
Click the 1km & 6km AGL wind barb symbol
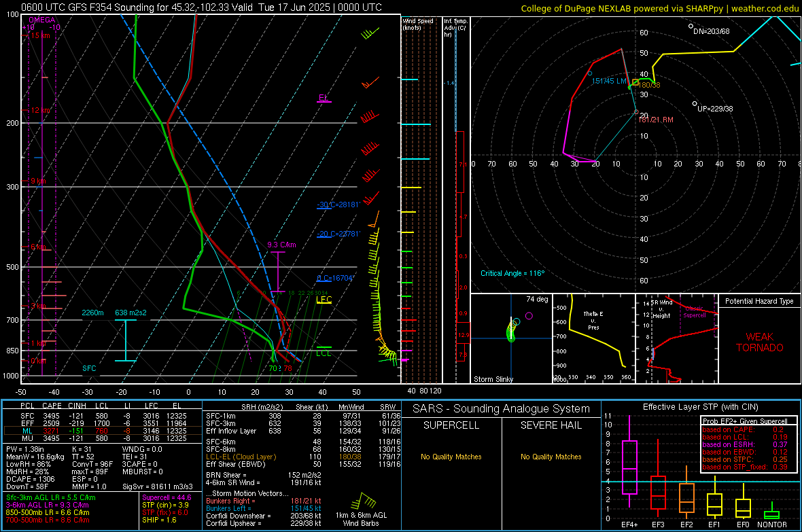click(363, 500)
